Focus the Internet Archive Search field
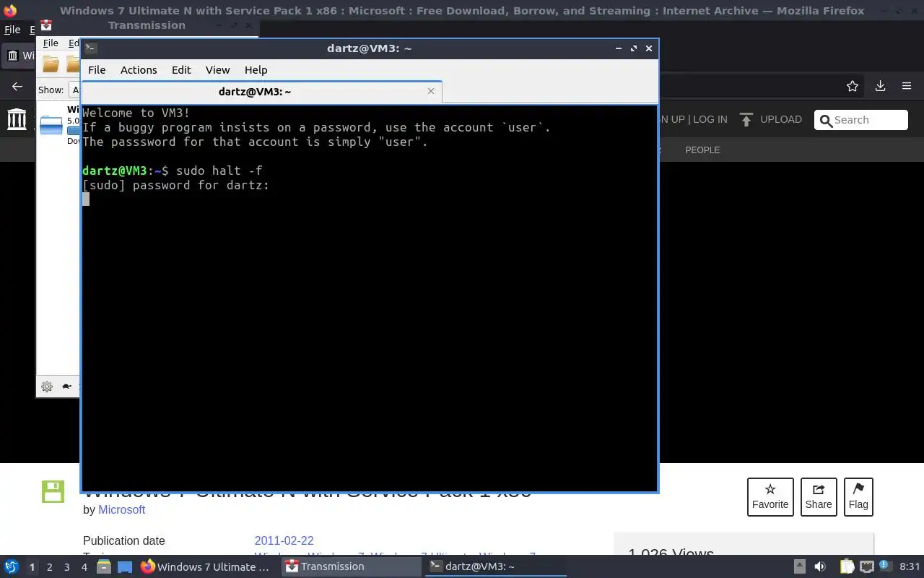Image resolution: width=924 pixels, height=578 pixels. [861, 120]
